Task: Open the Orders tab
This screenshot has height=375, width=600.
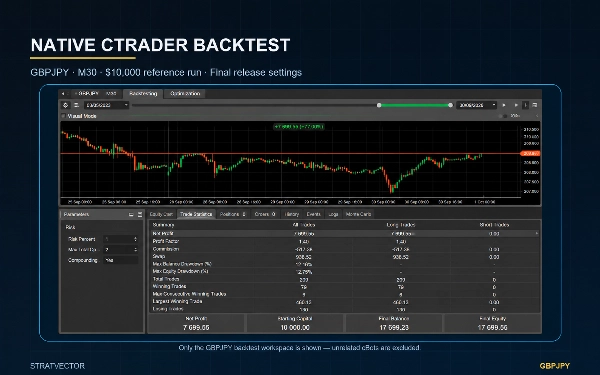Action: point(265,214)
